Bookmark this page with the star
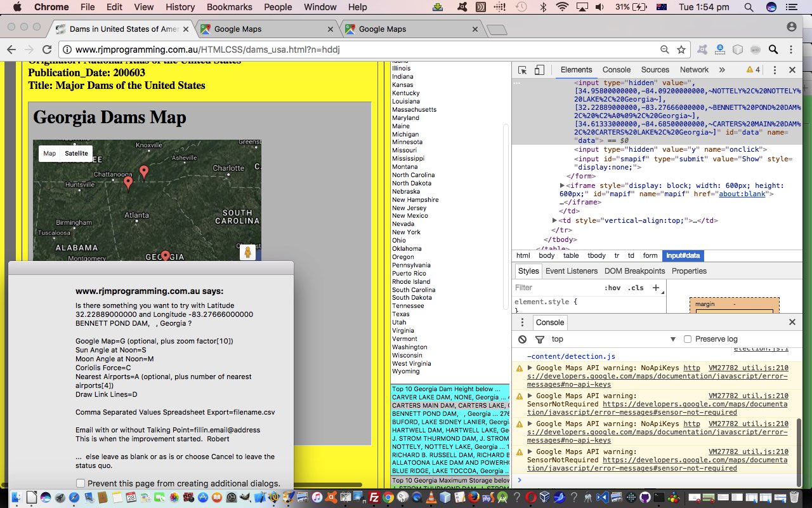Image resolution: width=812 pixels, height=508 pixels. coord(681,50)
